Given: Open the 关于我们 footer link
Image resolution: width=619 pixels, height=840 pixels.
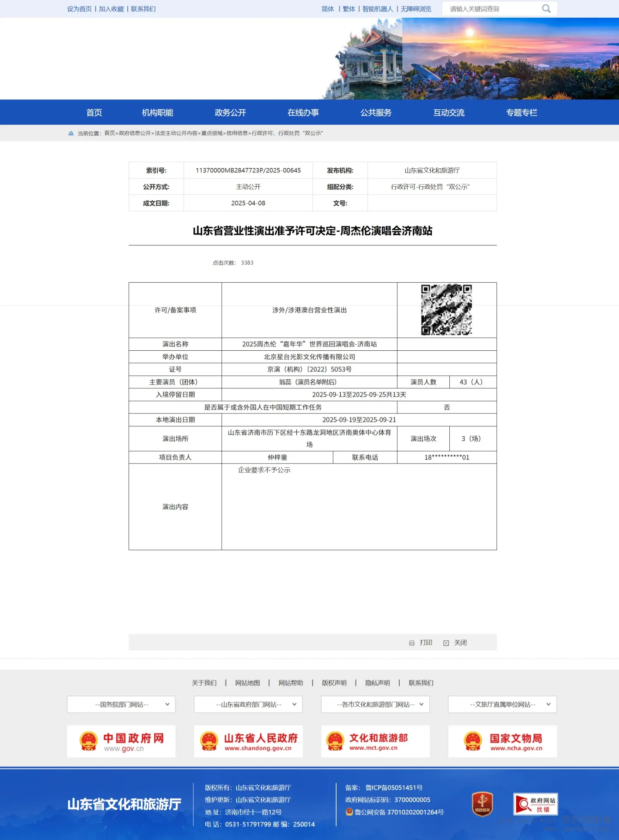Looking at the screenshot, I should point(204,683).
